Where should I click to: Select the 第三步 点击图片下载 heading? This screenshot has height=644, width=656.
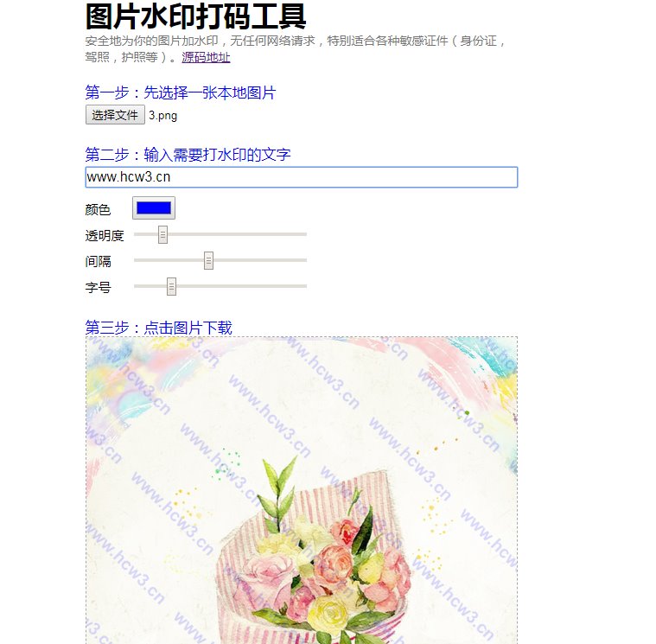click(x=158, y=328)
